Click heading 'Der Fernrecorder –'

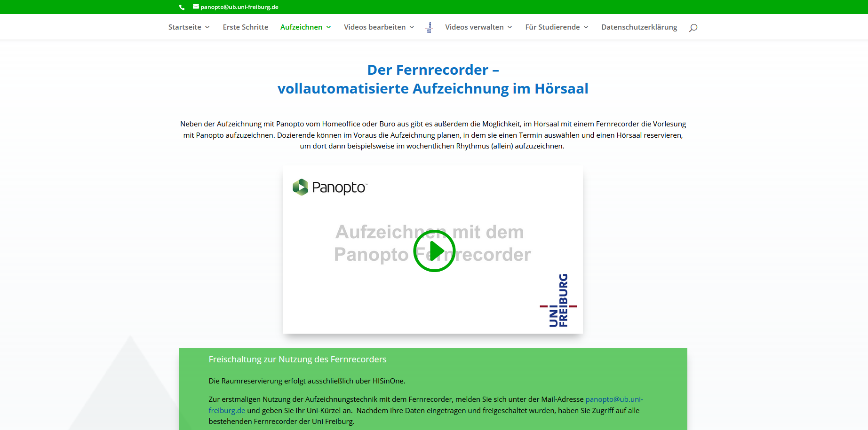[433, 70]
